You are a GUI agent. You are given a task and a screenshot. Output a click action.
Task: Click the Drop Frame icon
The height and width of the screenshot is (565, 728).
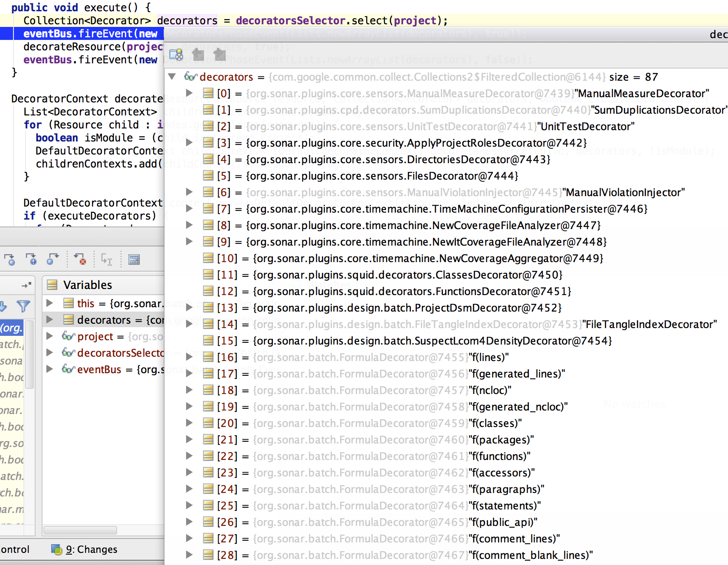80,260
